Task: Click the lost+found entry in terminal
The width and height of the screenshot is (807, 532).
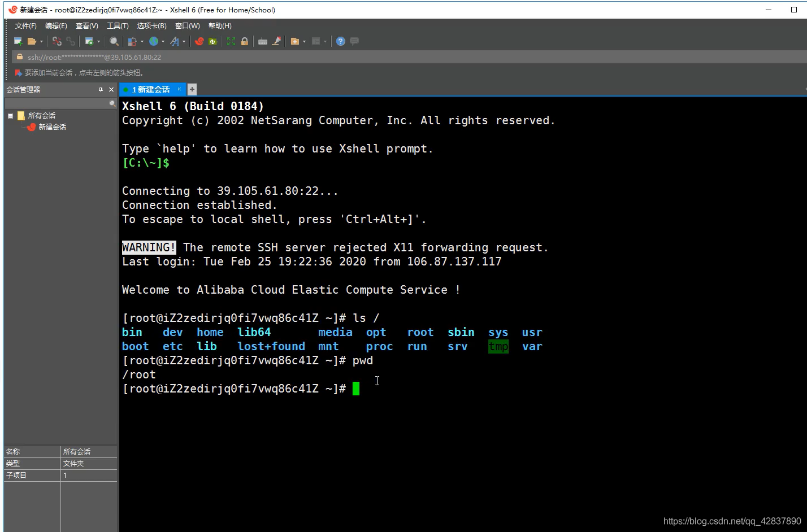Action: point(271,346)
